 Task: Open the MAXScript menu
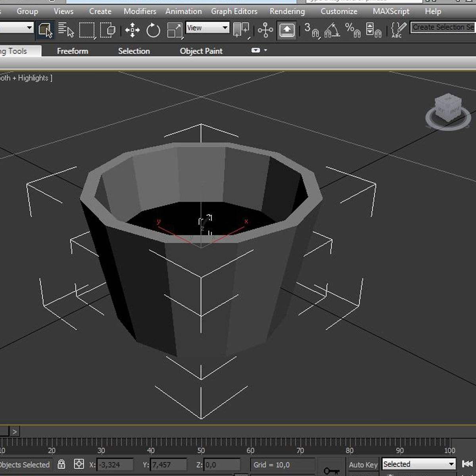click(x=391, y=12)
